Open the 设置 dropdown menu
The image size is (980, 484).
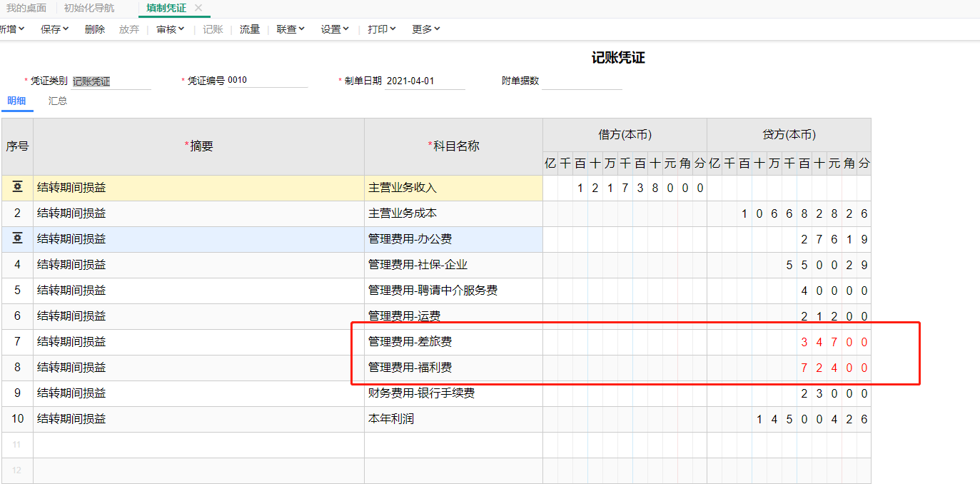[x=335, y=29]
